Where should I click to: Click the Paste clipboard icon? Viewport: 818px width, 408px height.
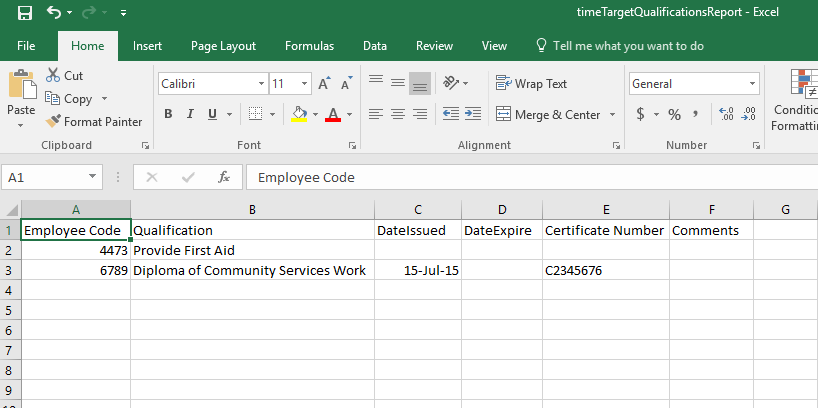pyautogui.click(x=22, y=85)
